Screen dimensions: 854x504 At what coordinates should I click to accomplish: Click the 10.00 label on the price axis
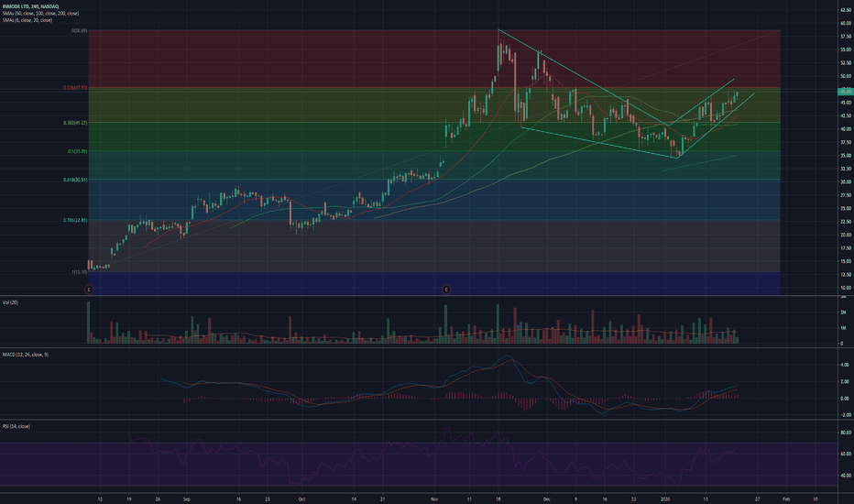(846, 288)
